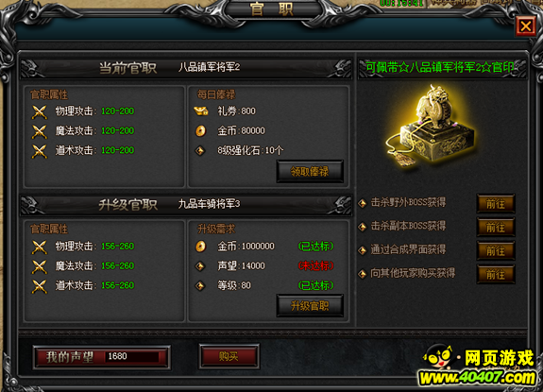The image size is (543, 392).
Task: Click the 我的声望 1680 reputation field
Action: 101,357
